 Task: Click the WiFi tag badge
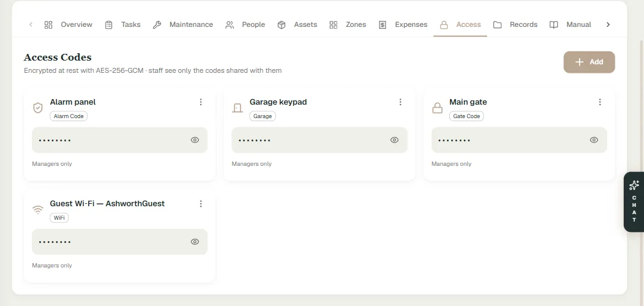pyautogui.click(x=59, y=218)
